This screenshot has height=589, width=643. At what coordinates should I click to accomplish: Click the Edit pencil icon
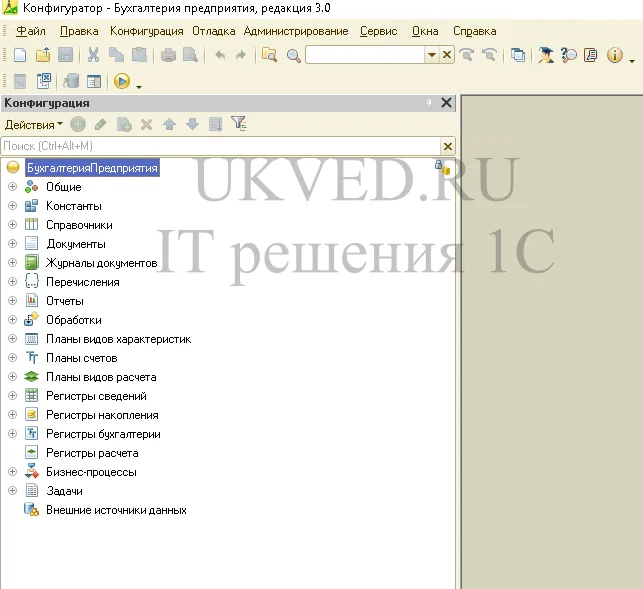point(100,124)
